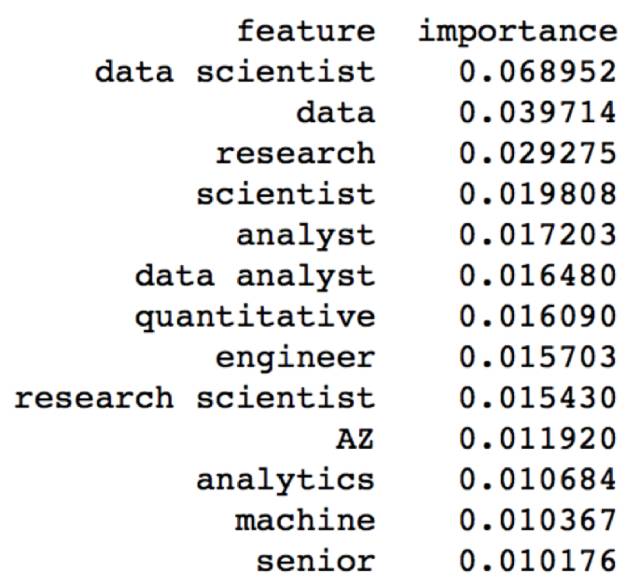This screenshot has height=586, width=640.
Task: Click the value 0.011920
Action: [x=538, y=440]
